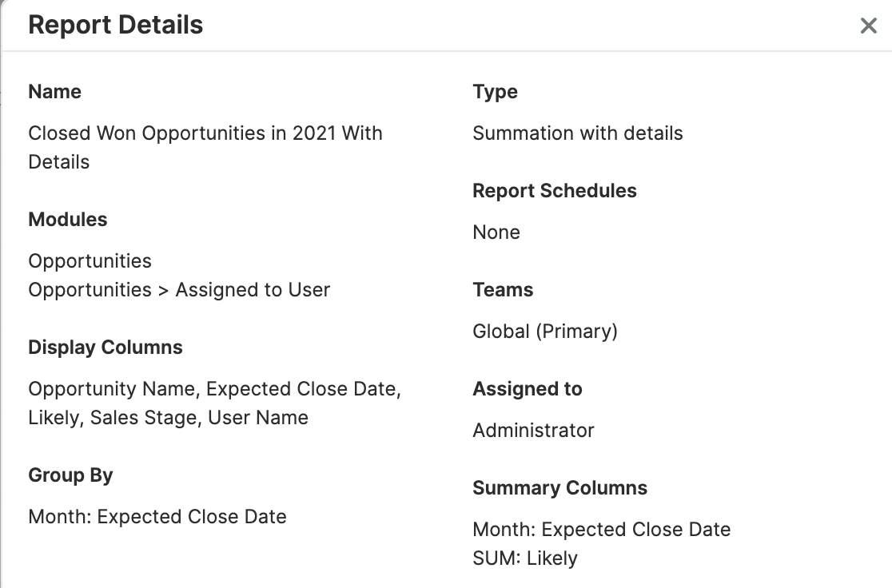Click Month: Expected Close Date group by value

[x=157, y=516]
